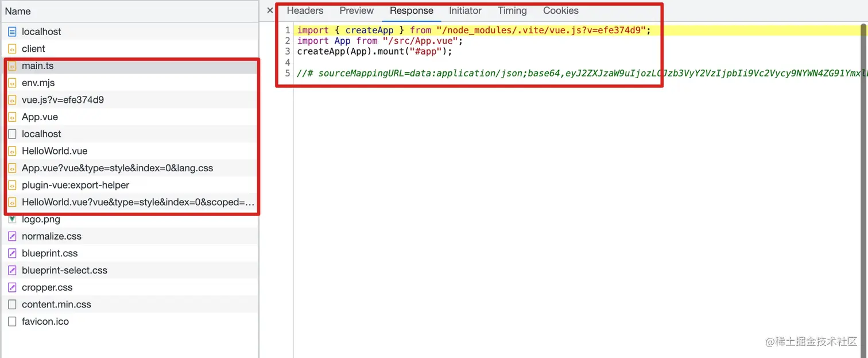Select the cropper.css request
Viewport: 868px width, 358px height.
pyautogui.click(x=129, y=287)
